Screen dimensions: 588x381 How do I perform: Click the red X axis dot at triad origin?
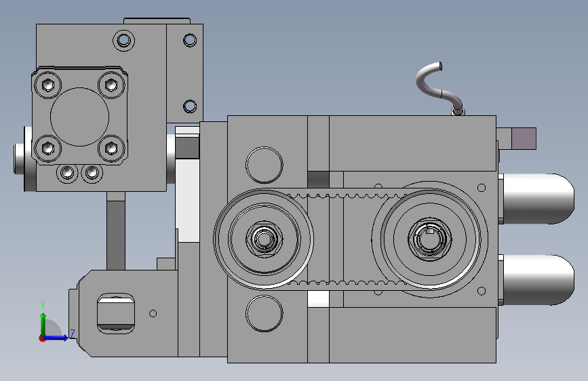[42, 339]
